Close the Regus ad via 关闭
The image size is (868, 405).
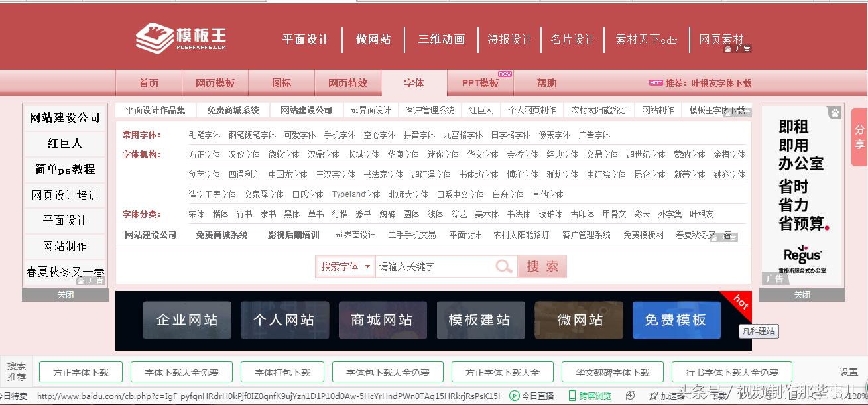[802, 294]
